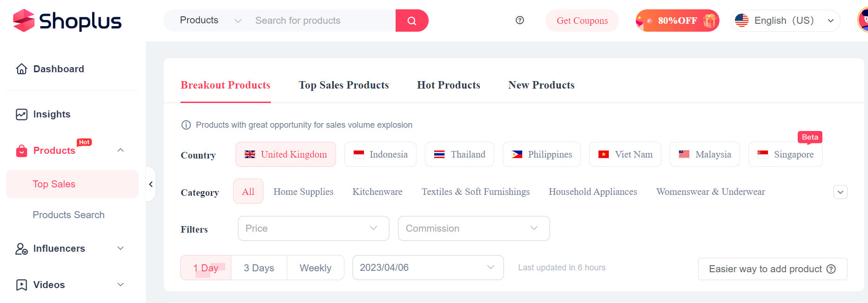Click the info icon beside products description
The width and height of the screenshot is (868, 303).
pos(186,125)
